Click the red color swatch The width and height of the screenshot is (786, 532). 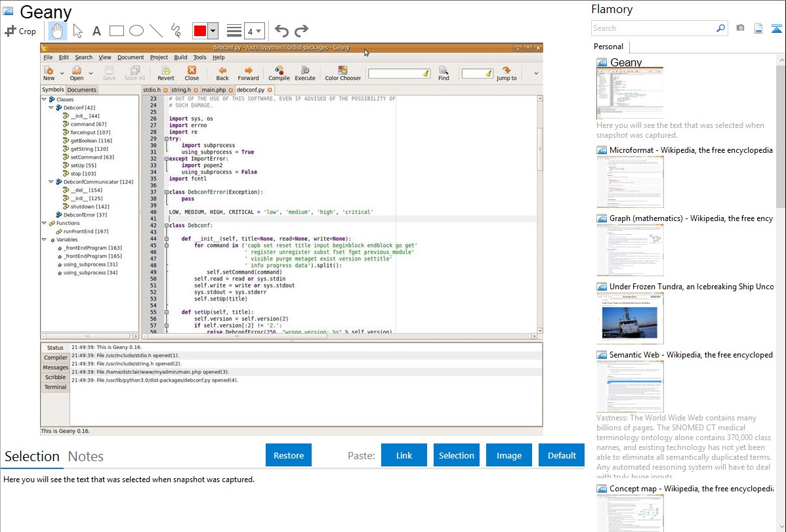tap(200, 31)
